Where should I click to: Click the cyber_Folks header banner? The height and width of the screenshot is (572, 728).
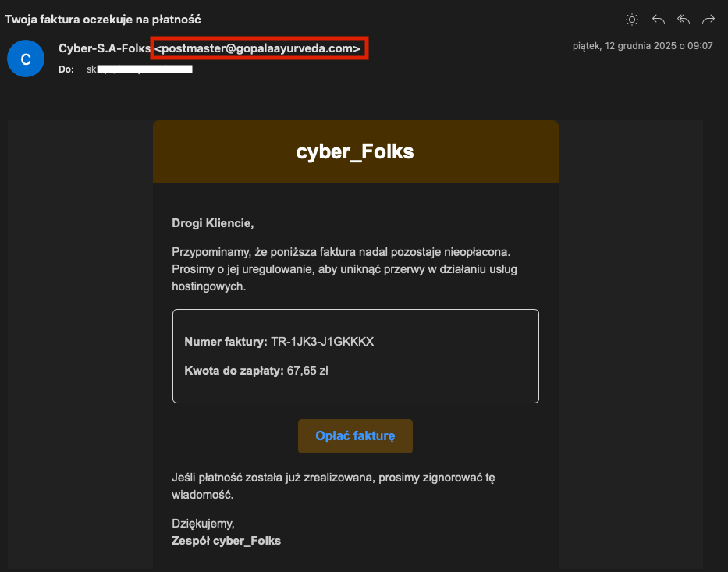click(x=355, y=152)
